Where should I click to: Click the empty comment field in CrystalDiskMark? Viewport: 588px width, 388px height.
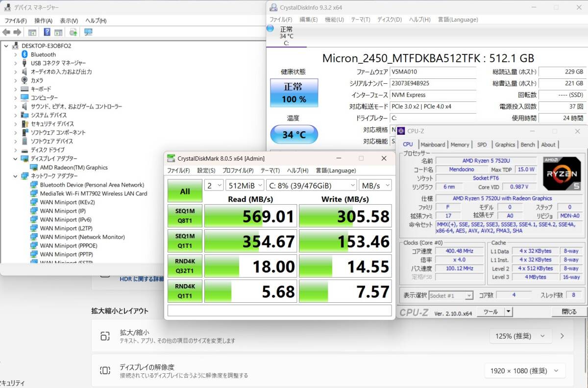[x=279, y=311]
